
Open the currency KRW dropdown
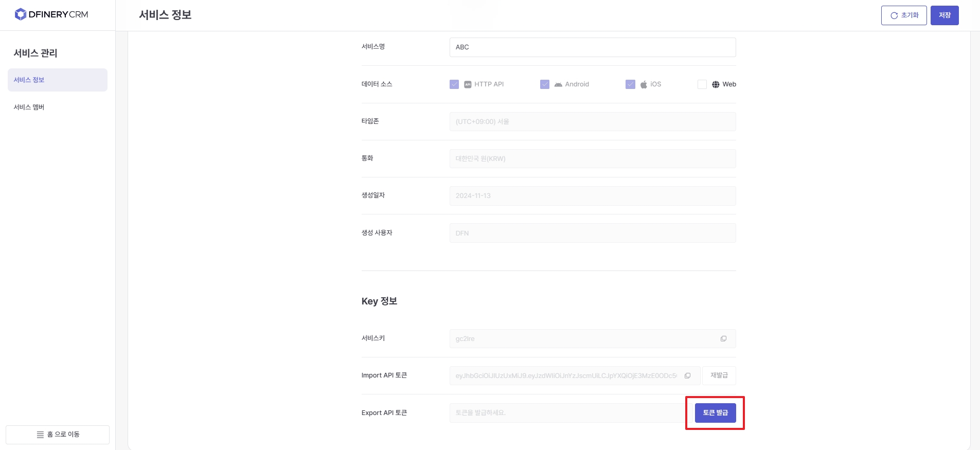(x=592, y=159)
